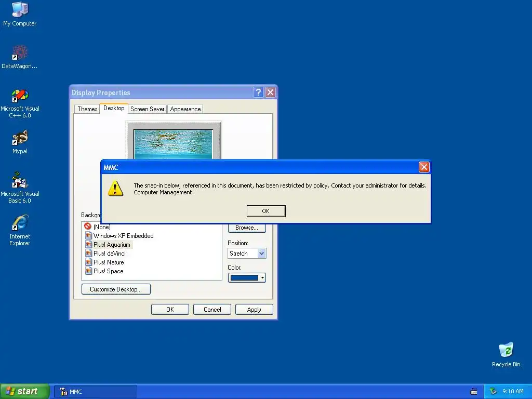Select the Recycle Bin icon
532x399 pixels.
click(x=506, y=354)
